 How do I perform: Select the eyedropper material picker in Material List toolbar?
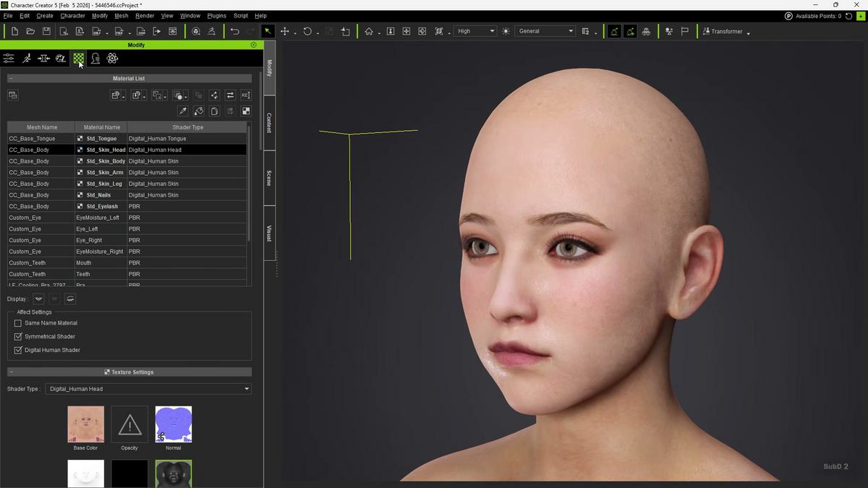pyautogui.click(x=182, y=111)
